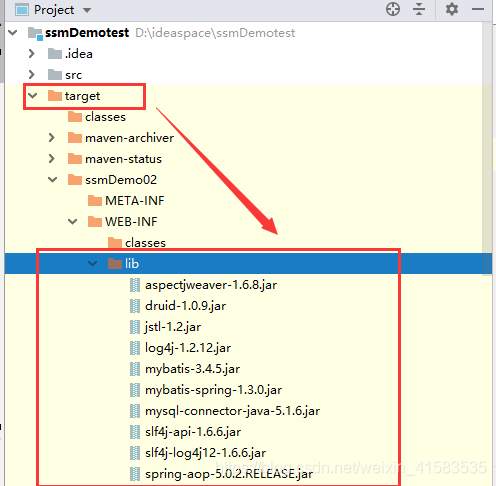This screenshot has height=486, width=496.
Task: Click the Collapse All icon in Project header
Action: pos(419,9)
